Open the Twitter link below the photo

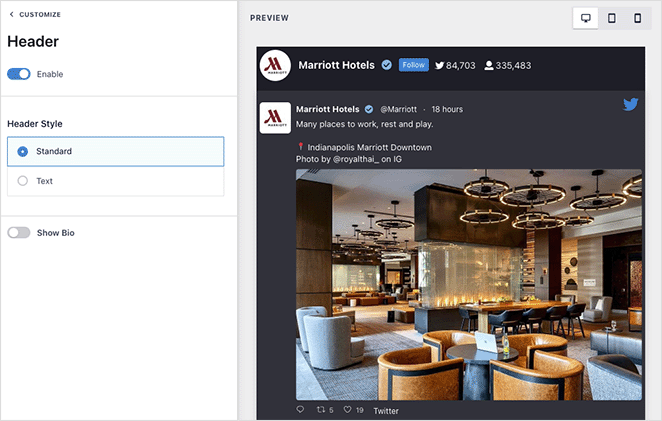tap(386, 411)
